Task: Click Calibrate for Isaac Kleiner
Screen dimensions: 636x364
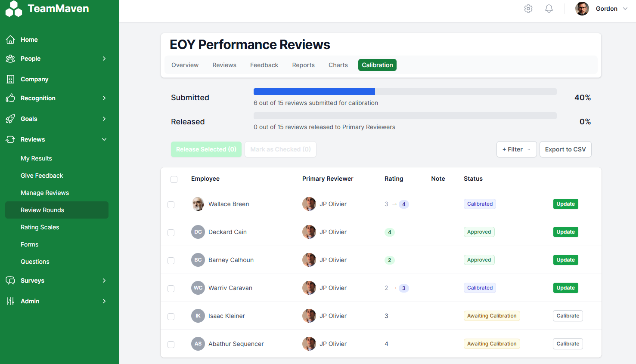Action: (x=568, y=316)
